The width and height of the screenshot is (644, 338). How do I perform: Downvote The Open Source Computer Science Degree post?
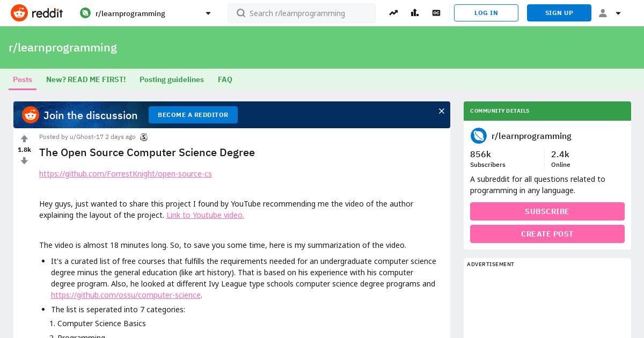coord(24,160)
